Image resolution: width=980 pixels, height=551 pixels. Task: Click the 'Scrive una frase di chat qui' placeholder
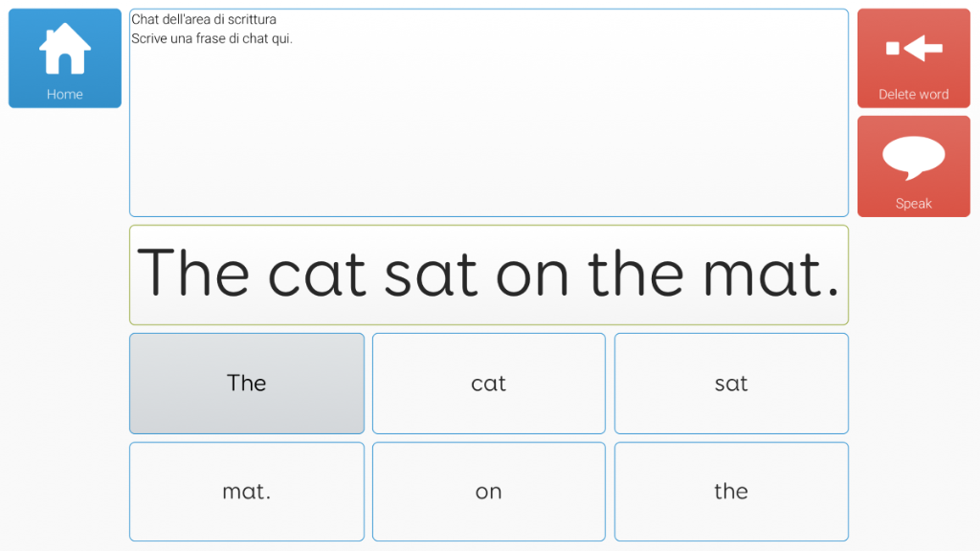point(212,38)
